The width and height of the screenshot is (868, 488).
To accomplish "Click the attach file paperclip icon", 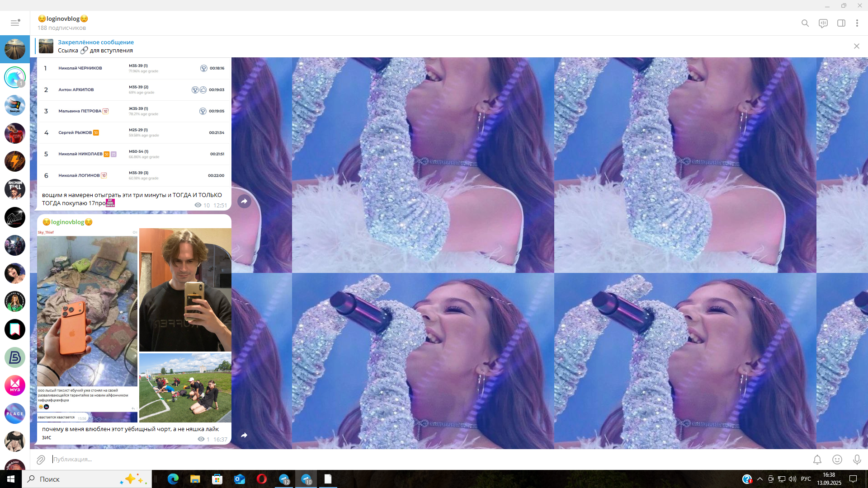I will click(x=41, y=460).
